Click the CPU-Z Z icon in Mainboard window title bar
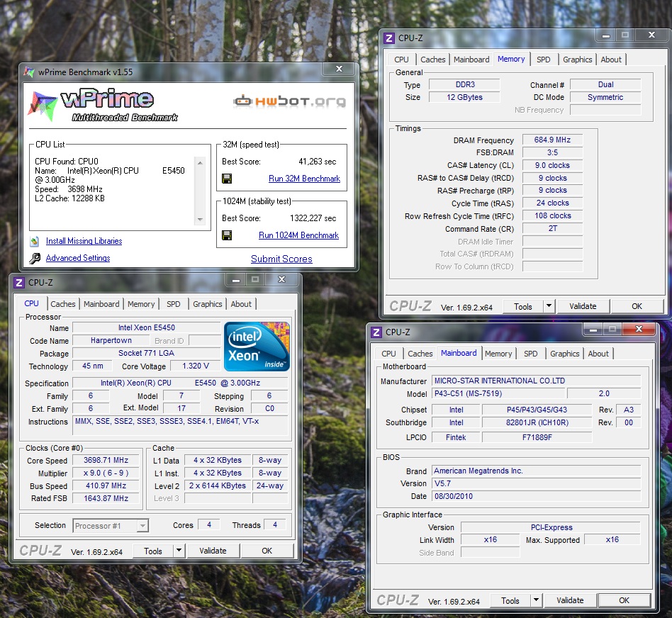672x618 pixels. (376, 332)
